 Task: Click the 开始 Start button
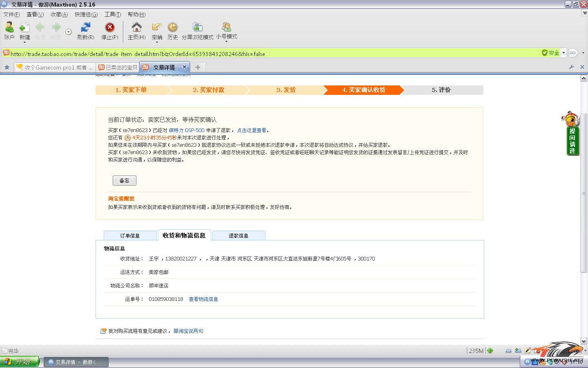coord(20,362)
